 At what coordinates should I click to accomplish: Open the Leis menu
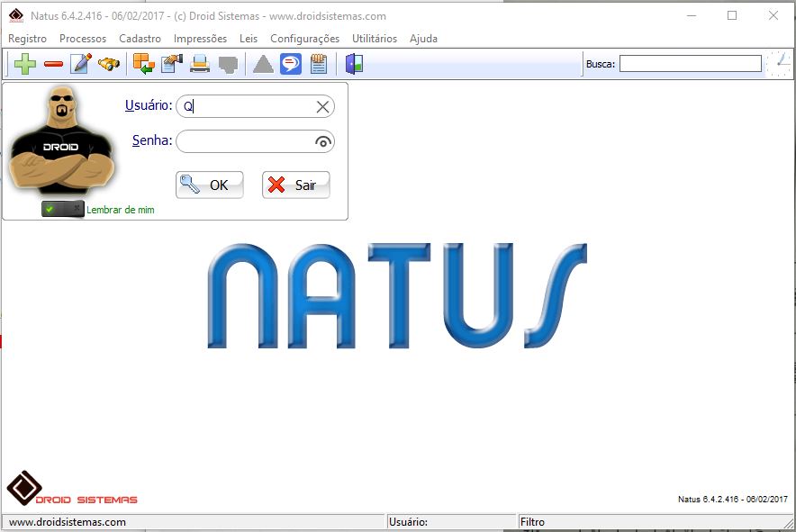[249, 39]
